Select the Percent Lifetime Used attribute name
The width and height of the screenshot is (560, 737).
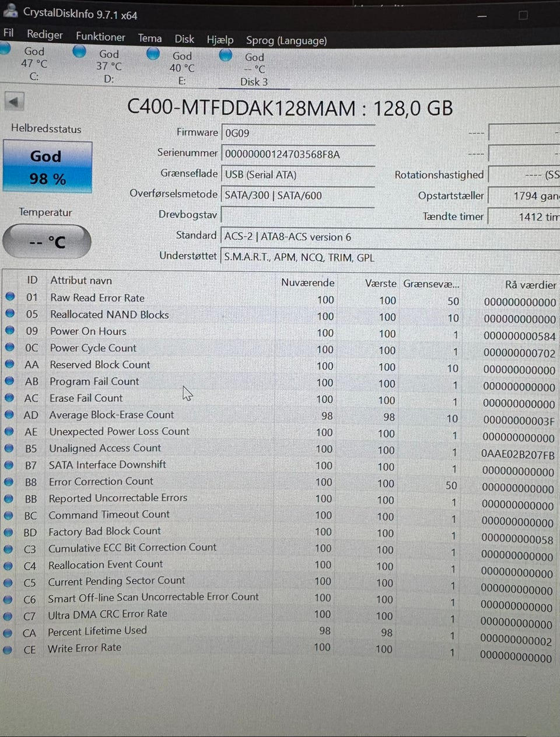97,631
